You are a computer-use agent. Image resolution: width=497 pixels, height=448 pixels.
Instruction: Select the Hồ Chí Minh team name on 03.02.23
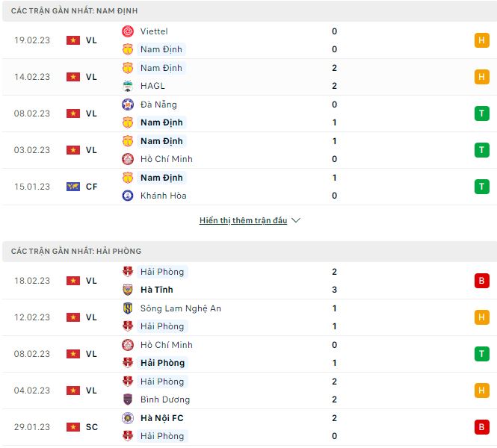[167, 159]
